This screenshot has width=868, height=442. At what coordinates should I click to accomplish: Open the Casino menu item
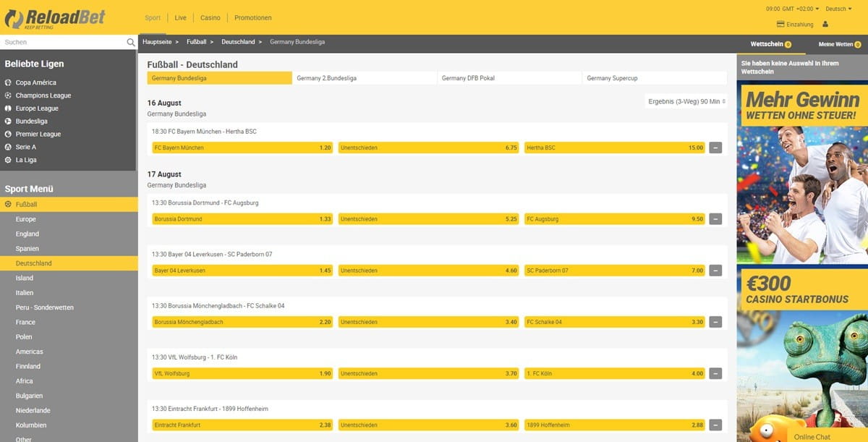click(x=210, y=17)
